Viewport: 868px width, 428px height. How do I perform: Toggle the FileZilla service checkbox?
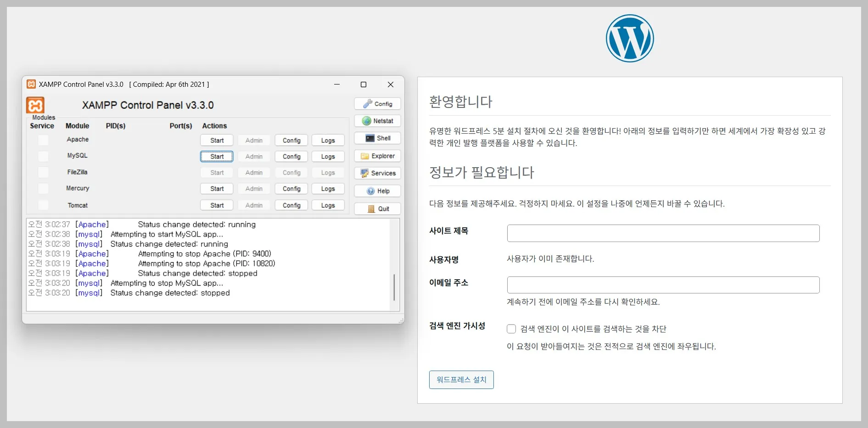[43, 172]
